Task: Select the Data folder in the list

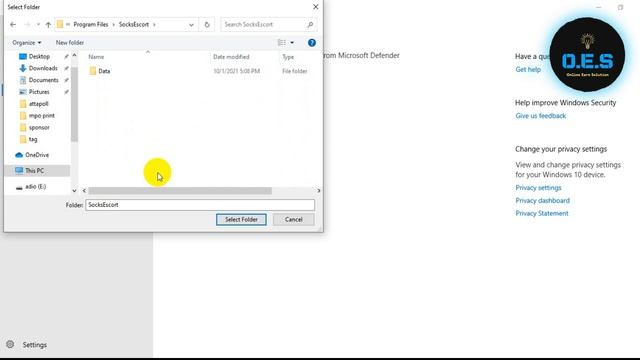Action: point(104,71)
